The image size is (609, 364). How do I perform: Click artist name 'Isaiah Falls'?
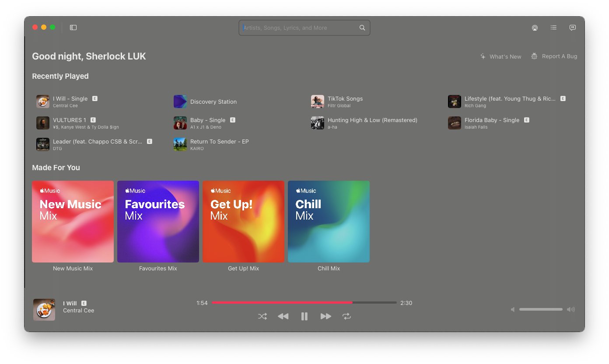(x=476, y=127)
